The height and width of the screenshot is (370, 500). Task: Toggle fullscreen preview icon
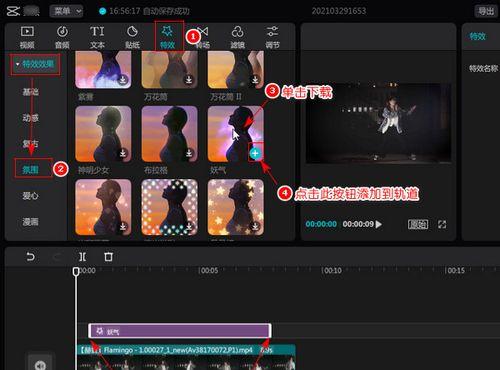click(x=442, y=224)
